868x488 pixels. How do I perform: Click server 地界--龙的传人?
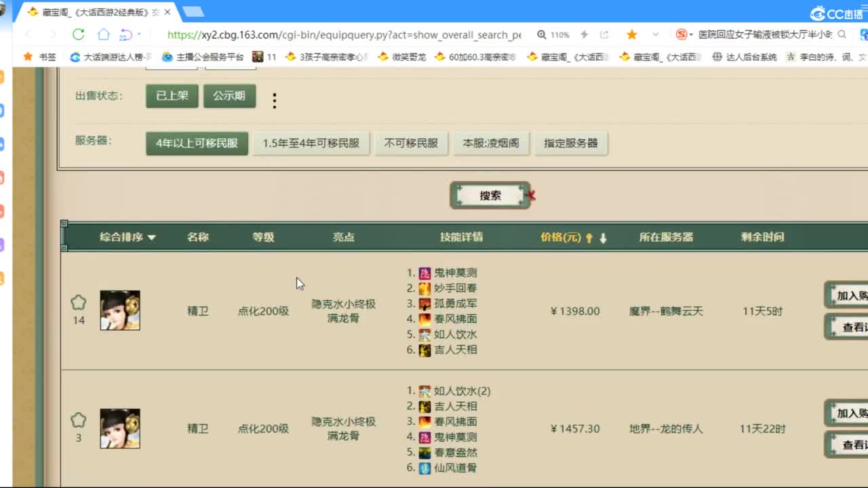click(x=666, y=428)
